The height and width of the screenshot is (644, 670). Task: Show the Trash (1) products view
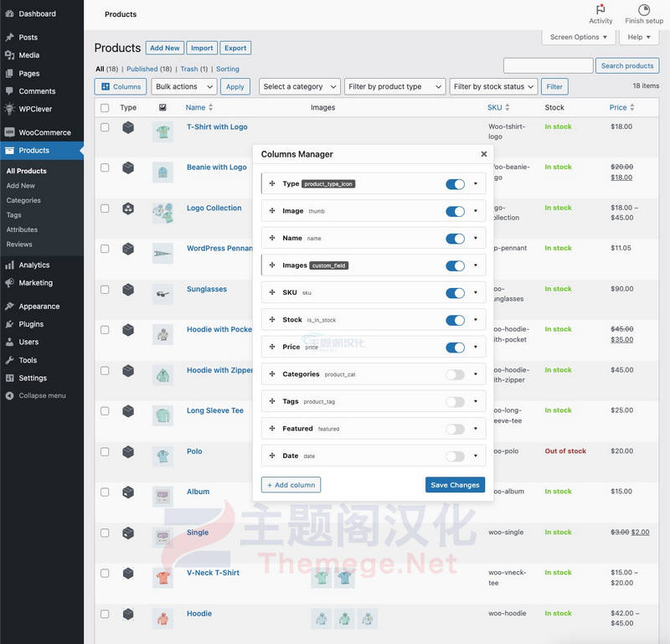point(193,69)
